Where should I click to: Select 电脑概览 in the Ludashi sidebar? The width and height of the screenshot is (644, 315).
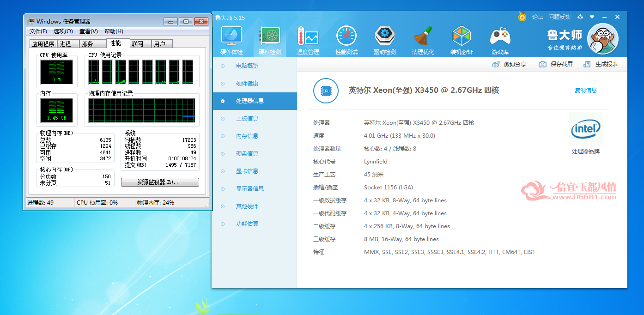point(255,66)
